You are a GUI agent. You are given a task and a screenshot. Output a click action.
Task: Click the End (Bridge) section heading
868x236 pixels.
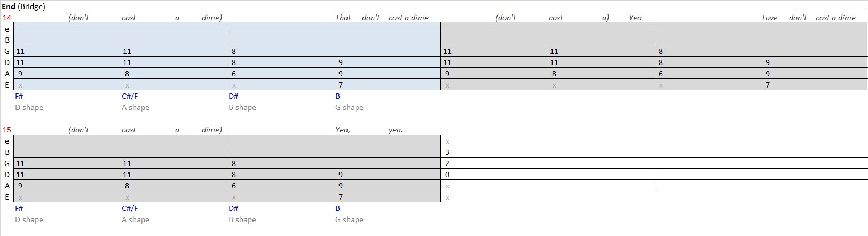24,7
